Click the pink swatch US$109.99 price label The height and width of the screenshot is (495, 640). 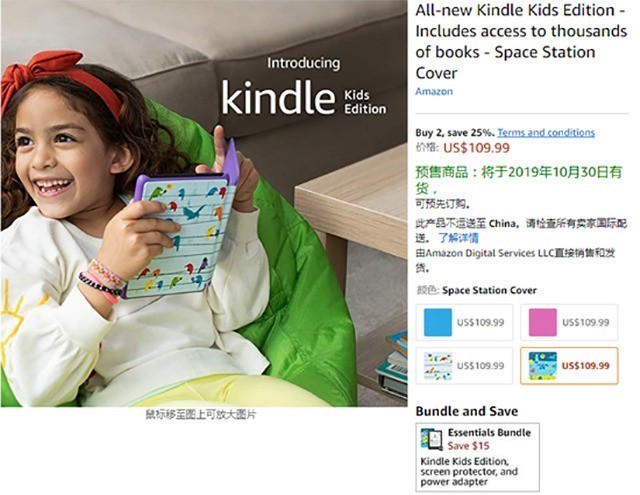click(585, 322)
